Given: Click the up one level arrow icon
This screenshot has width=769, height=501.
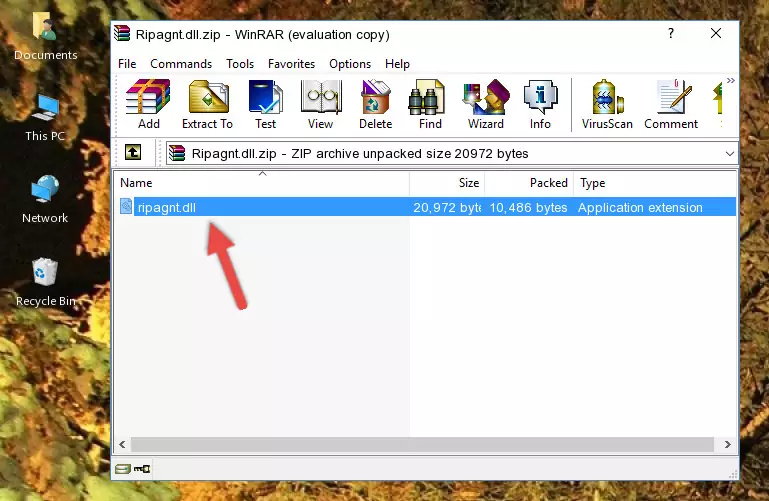Looking at the screenshot, I should point(133,152).
